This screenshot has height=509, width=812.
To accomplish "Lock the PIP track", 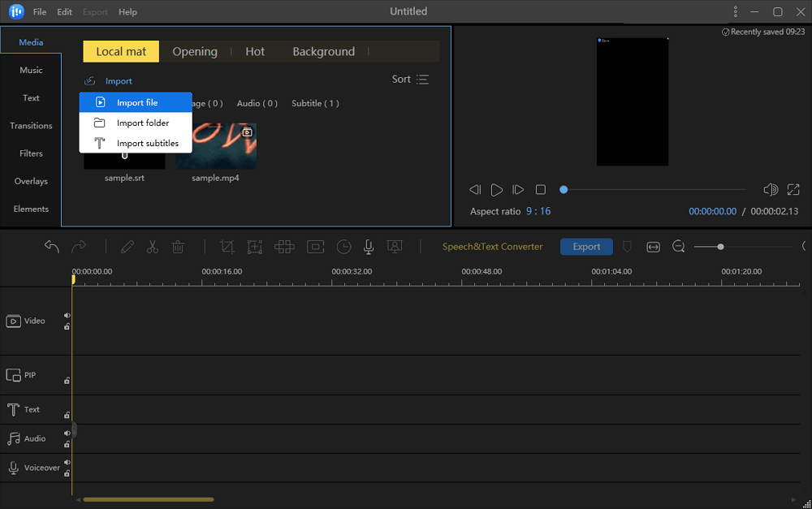I will tap(67, 380).
